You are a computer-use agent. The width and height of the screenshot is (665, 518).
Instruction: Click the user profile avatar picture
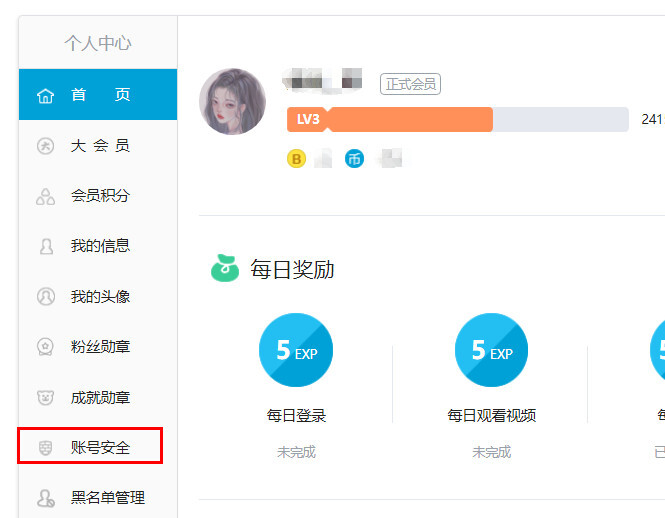tap(233, 101)
